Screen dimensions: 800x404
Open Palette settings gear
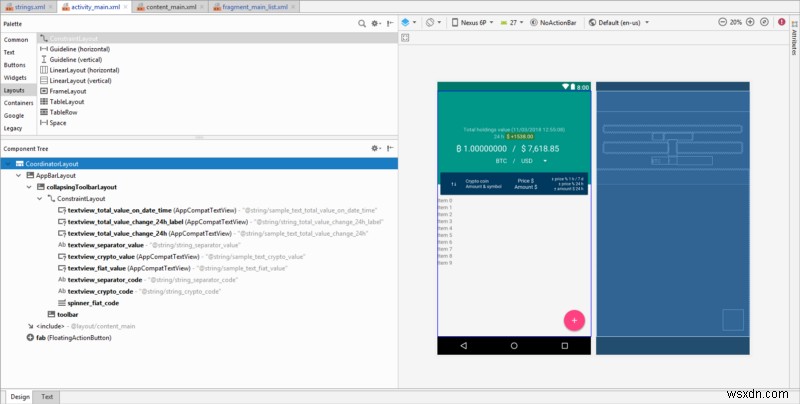(376, 23)
